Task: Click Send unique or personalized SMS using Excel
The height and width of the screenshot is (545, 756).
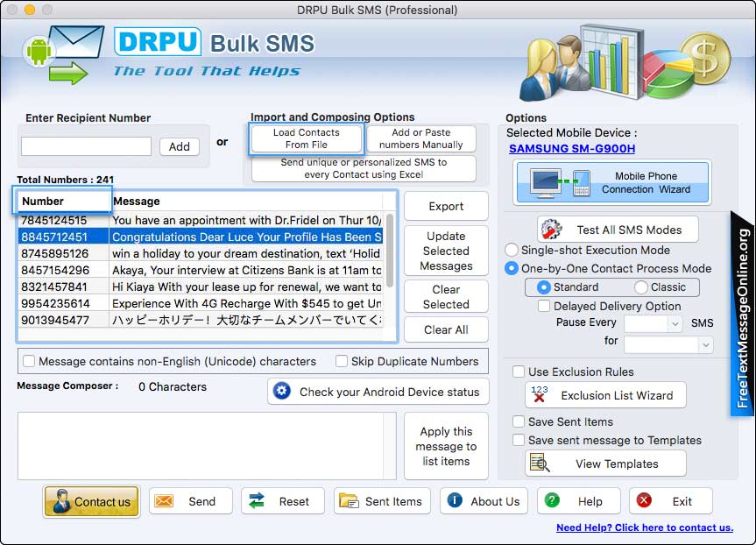Action: point(364,168)
